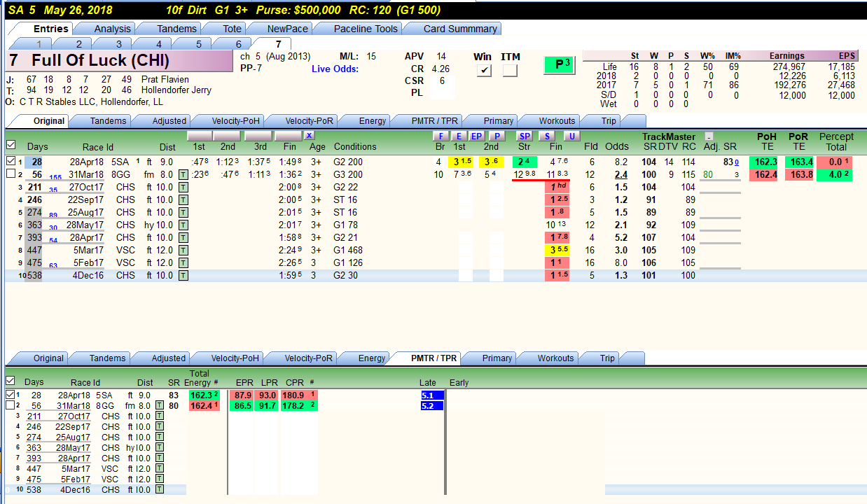Screen dimensions: 867x504
Task: Click the T icon for 31Mar18 in PMTR pane
Action: (160, 406)
